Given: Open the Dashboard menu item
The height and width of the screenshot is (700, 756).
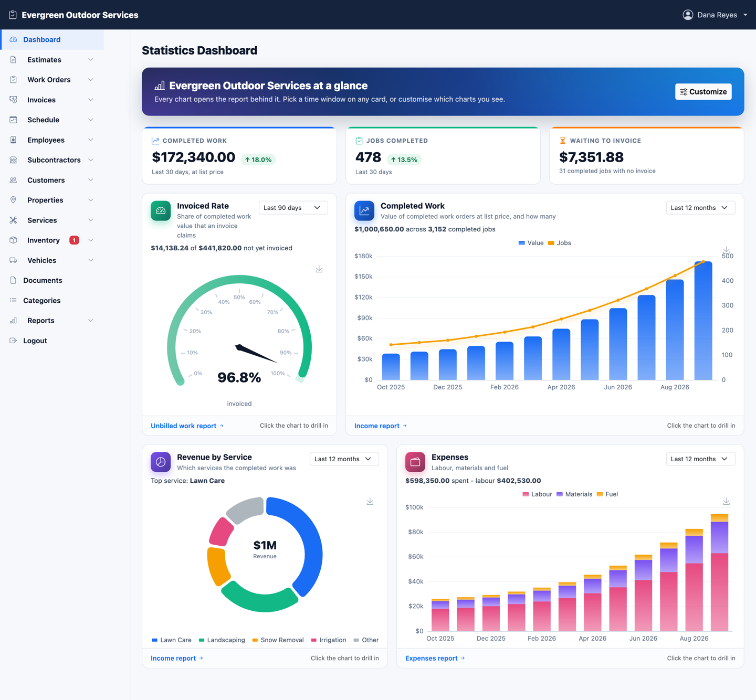Looking at the screenshot, I should coord(52,39).
